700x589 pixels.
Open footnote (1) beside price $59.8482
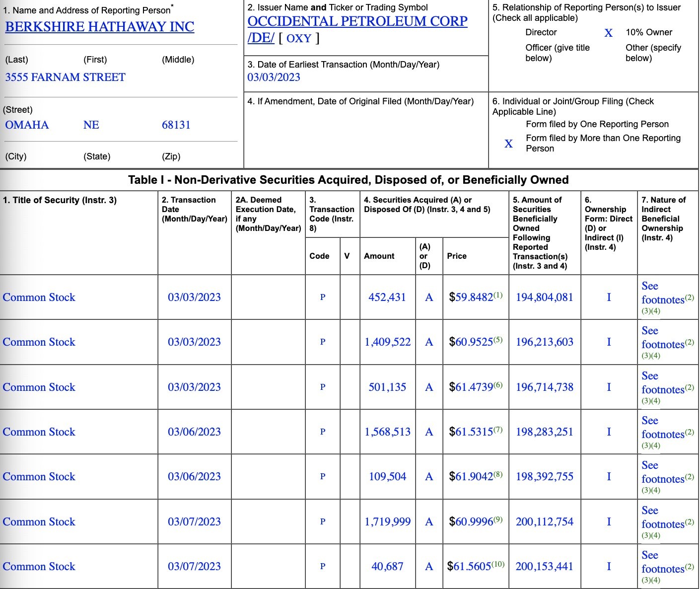(498, 295)
